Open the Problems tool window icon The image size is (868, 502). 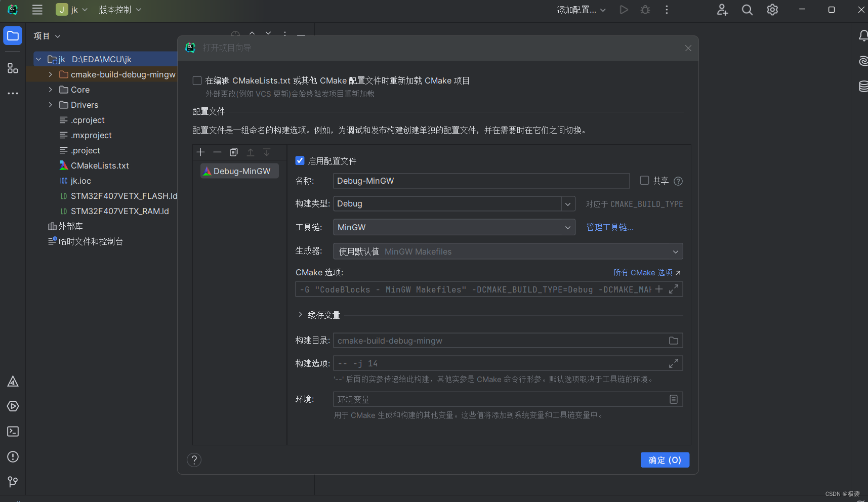pyautogui.click(x=13, y=457)
